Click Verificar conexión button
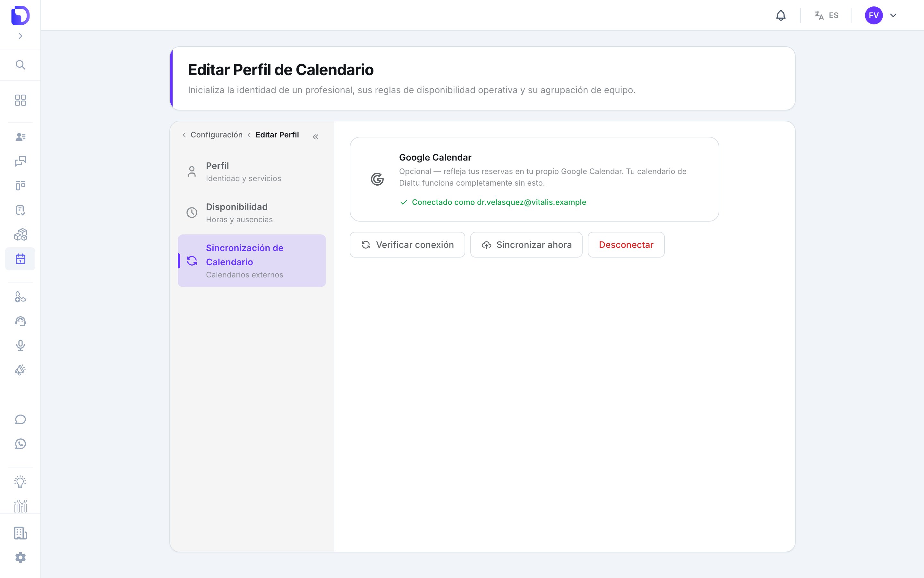This screenshot has width=924, height=578. coord(407,245)
